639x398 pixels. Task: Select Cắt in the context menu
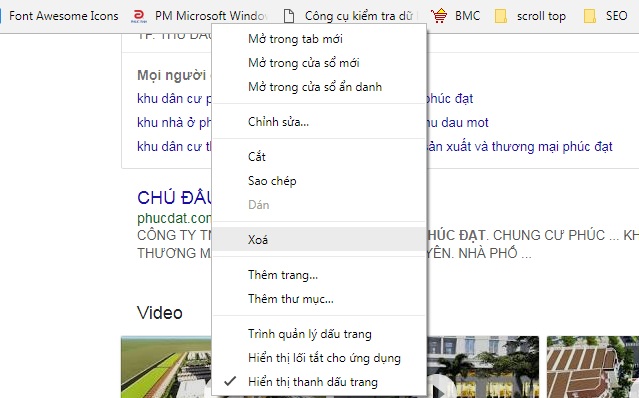click(319, 157)
